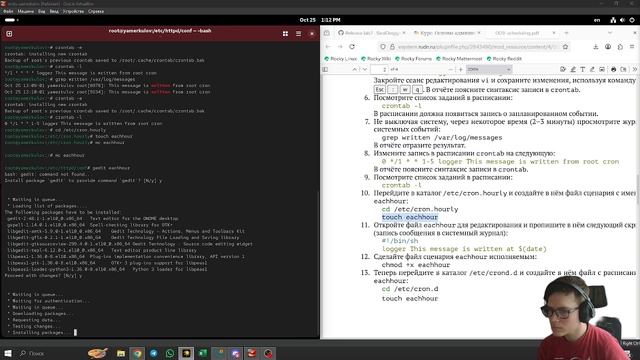Open Rocky Linux bookmark
The height and width of the screenshot is (360, 640).
click(x=340, y=59)
